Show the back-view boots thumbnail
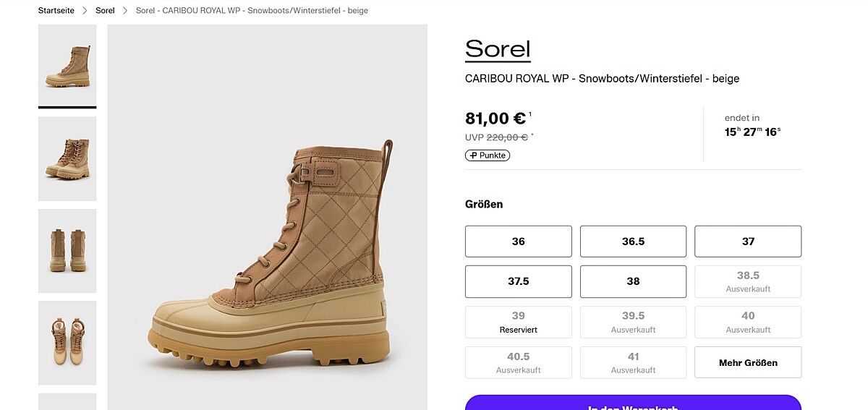Viewport: 868px width, 410px height. (x=67, y=250)
